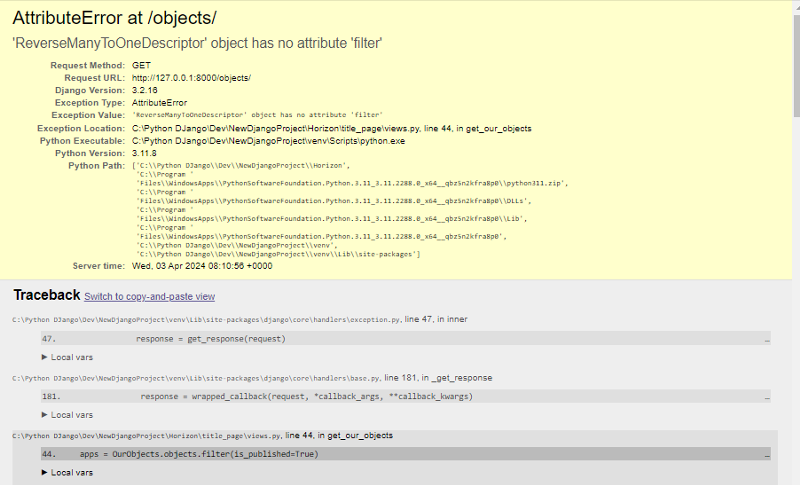The width and height of the screenshot is (800, 485).
Task: Click the scrollbar up arrow
Action: (794, 5)
